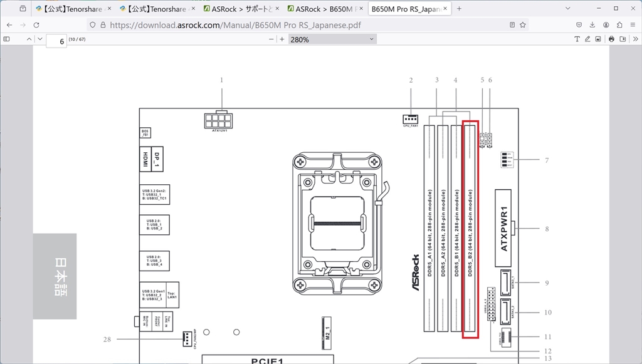
Task: Close the B650M Pro RS_Japanese tab
Action: point(445,9)
